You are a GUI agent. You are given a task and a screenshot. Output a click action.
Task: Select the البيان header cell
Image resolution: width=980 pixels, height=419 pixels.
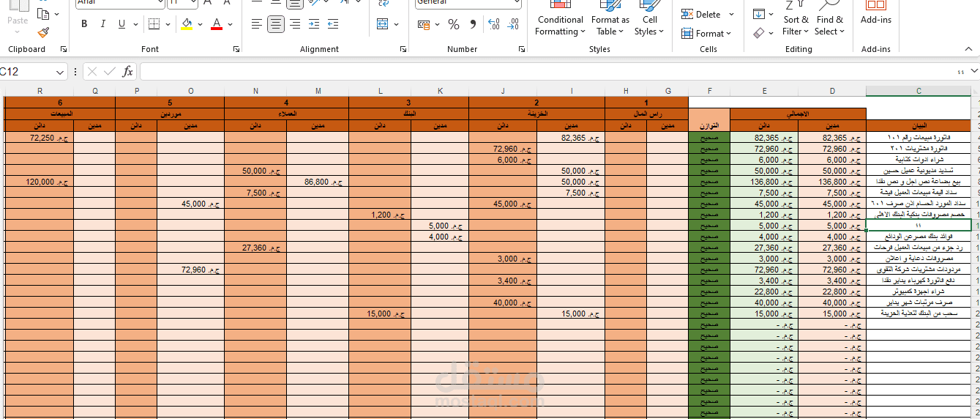tap(918, 125)
